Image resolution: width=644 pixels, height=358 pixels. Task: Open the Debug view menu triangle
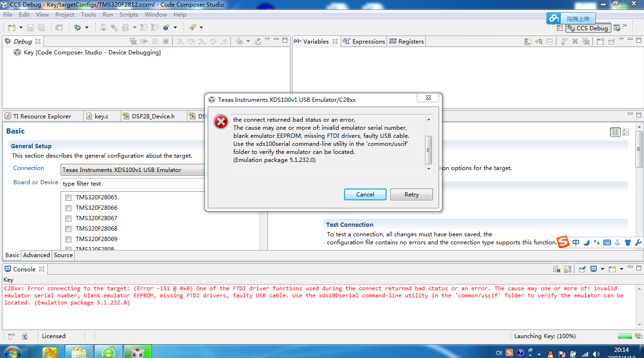pos(267,40)
